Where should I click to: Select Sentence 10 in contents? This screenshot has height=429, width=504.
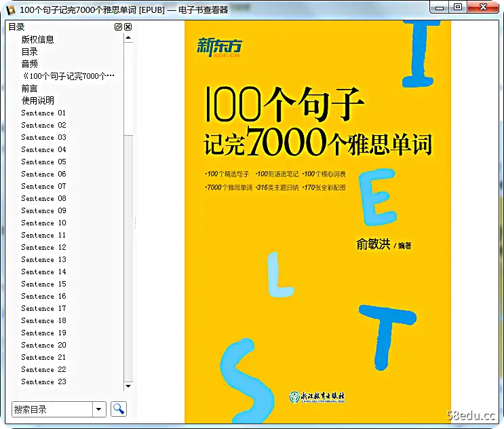[43, 223]
